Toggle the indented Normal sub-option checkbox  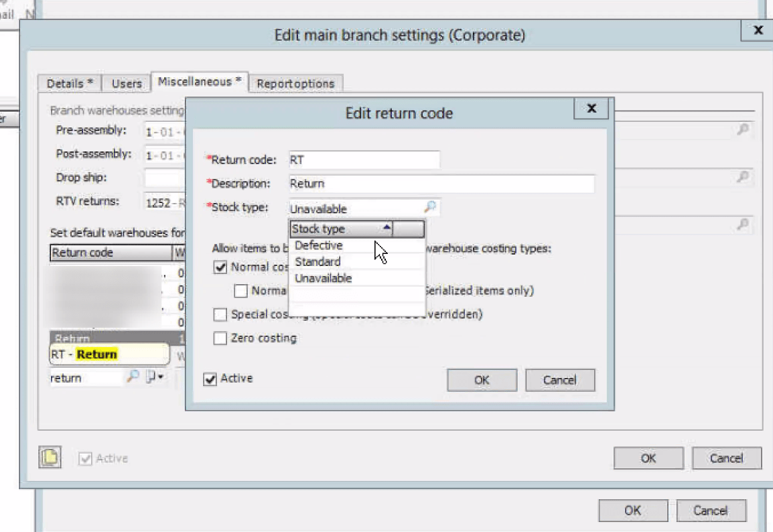point(240,291)
